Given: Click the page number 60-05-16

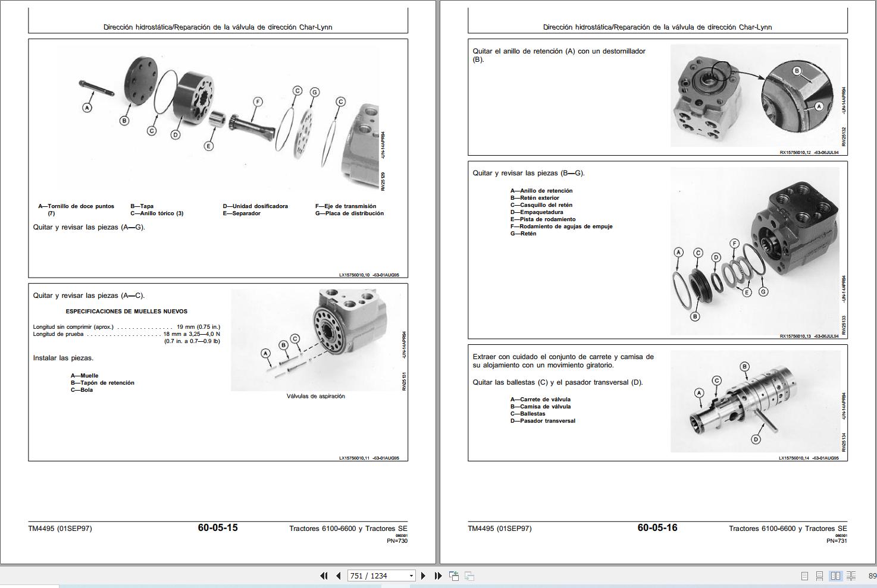Looking at the screenshot, I should tap(657, 527).
